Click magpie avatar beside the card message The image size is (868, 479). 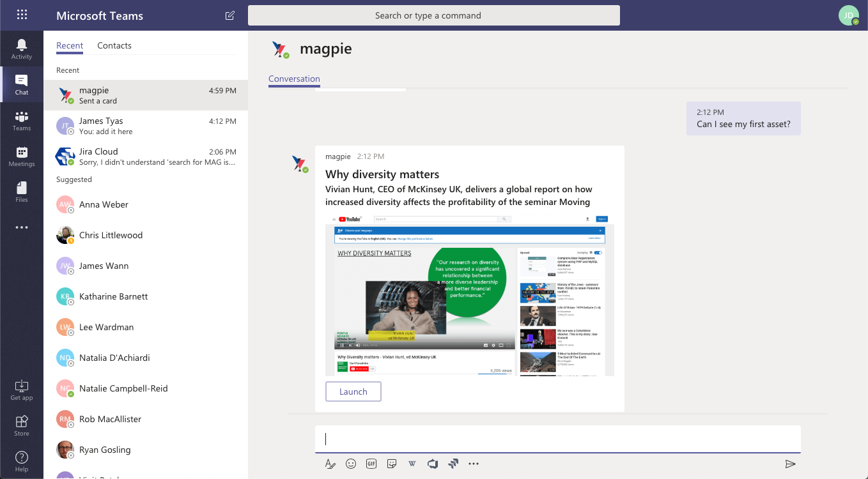pos(299,163)
